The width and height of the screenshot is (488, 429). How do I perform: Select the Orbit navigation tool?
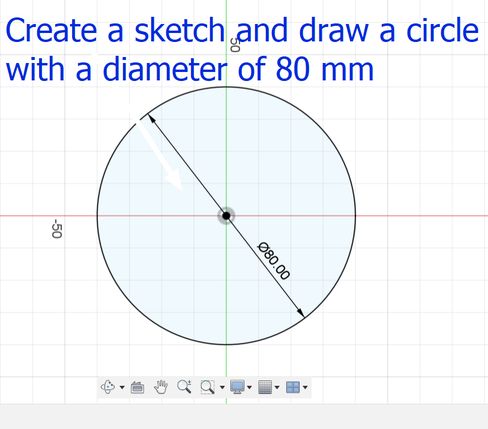click(x=108, y=387)
